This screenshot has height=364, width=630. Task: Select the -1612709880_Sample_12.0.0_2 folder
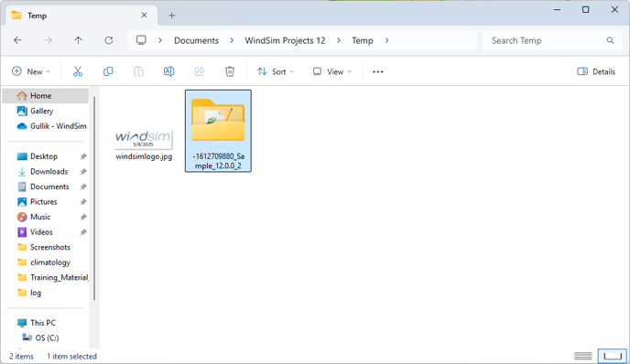click(x=218, y=131)
